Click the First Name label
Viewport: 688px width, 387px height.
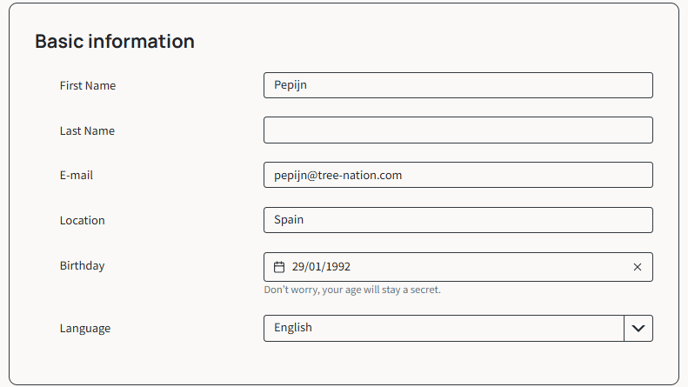88,86
